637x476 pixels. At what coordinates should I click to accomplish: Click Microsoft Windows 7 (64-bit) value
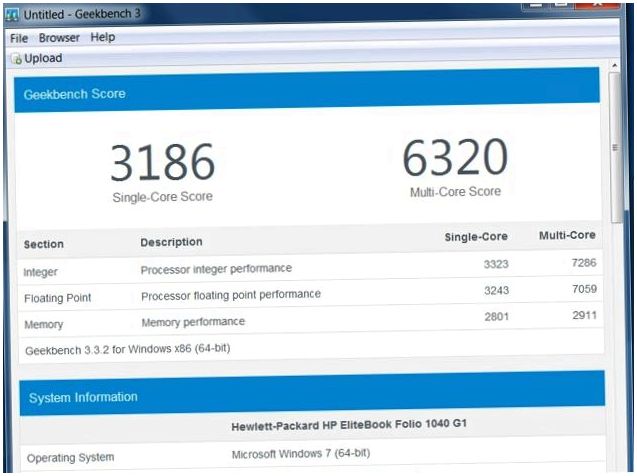point(301,454)
